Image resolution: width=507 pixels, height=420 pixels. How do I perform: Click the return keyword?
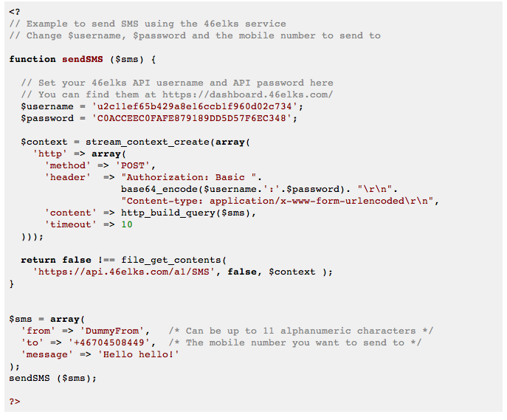pyautogui.click(x=38, y=260)
